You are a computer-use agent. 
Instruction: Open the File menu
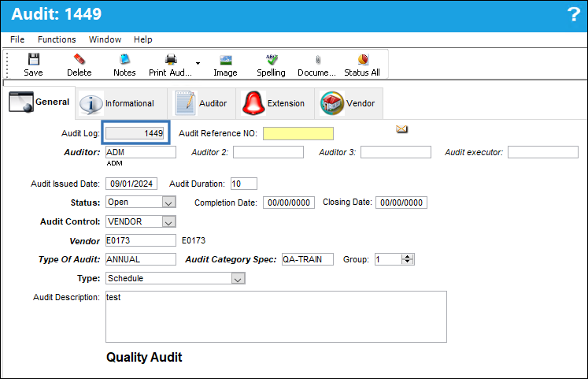tap(17, 39)
